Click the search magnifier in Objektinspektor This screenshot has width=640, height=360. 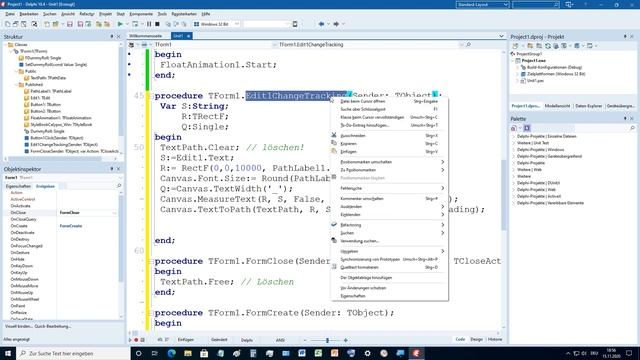(119, 186)
